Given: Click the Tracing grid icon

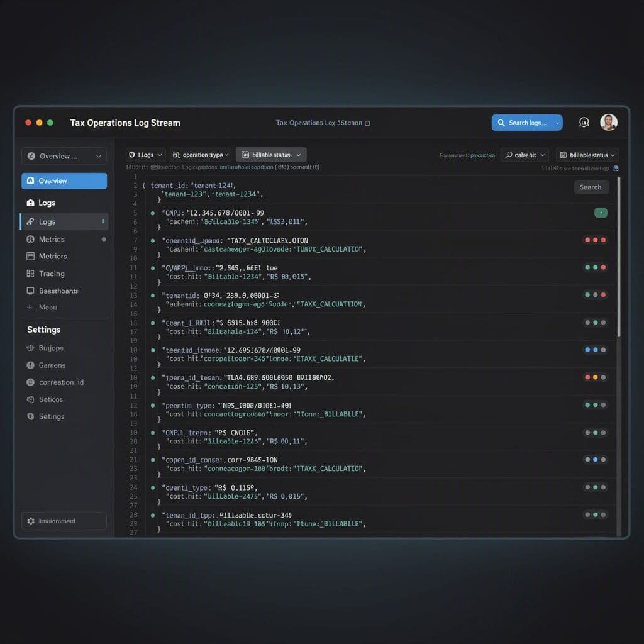Looking at the screenshot, I should tap(30, 274).
